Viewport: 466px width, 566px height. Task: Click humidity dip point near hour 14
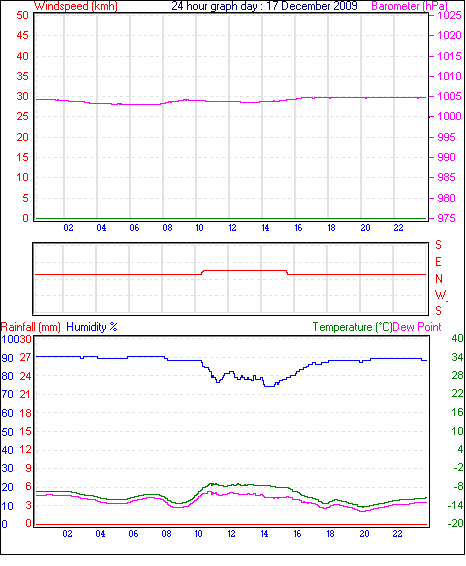pyautogui.click(x=269, y=386)
